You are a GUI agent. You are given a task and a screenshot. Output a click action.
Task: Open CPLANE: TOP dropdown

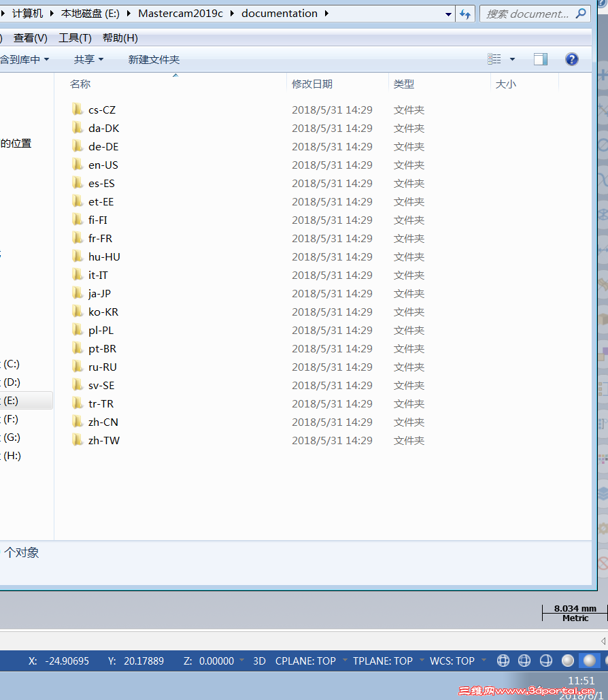(345, 660)
